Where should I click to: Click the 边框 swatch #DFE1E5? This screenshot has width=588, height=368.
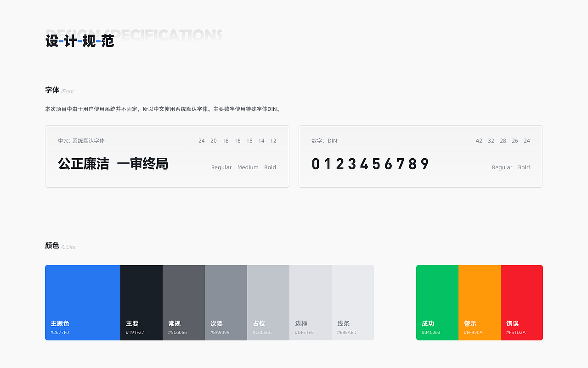coord(311,303)
